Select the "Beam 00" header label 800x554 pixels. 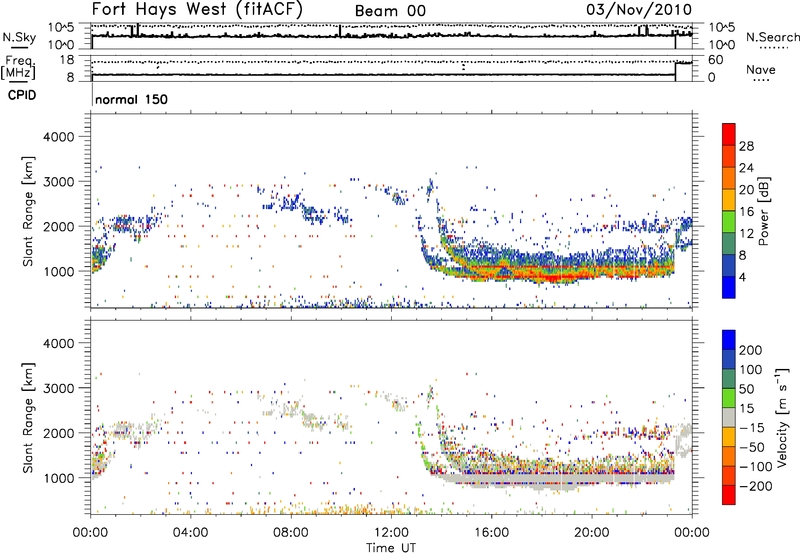coord(390,11)
